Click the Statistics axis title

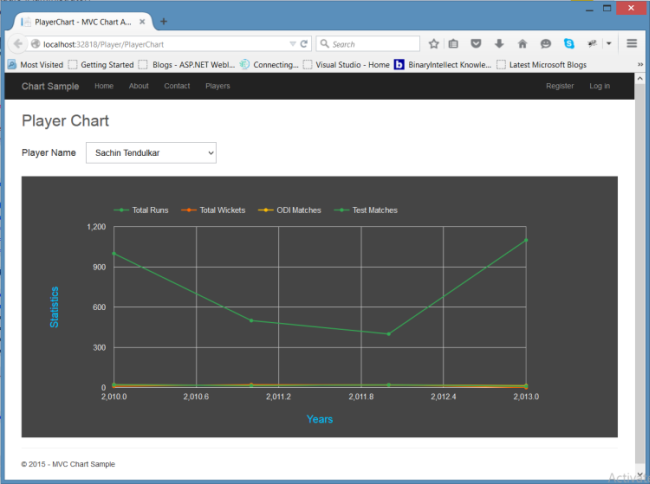coord(54,307)
